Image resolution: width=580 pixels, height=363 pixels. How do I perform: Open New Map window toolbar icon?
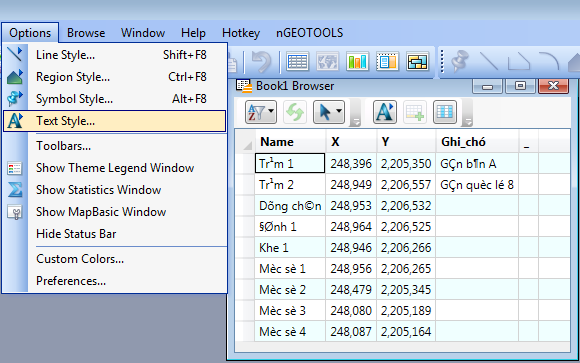point(327,62)
